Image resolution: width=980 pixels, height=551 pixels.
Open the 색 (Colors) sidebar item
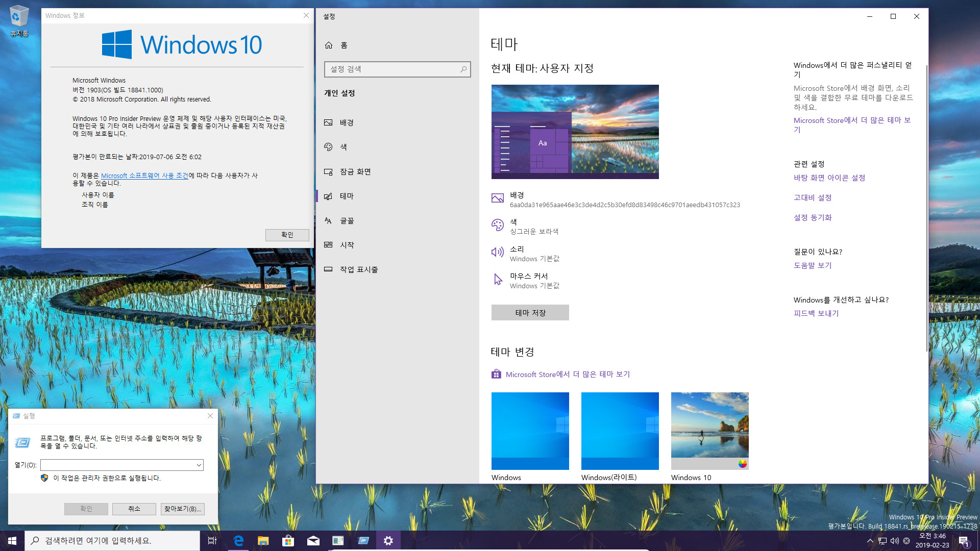[x=397, y=147]
